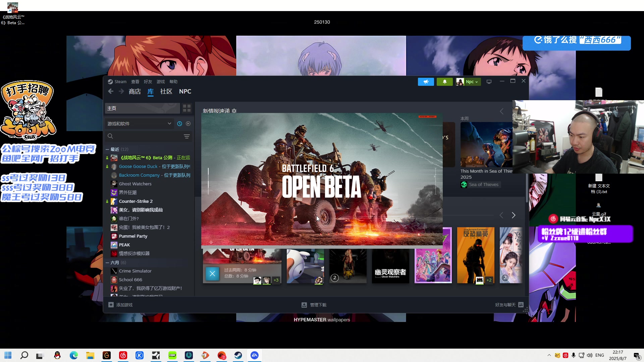
Task: Click the library search field
Action: click(x=144, y=136)
